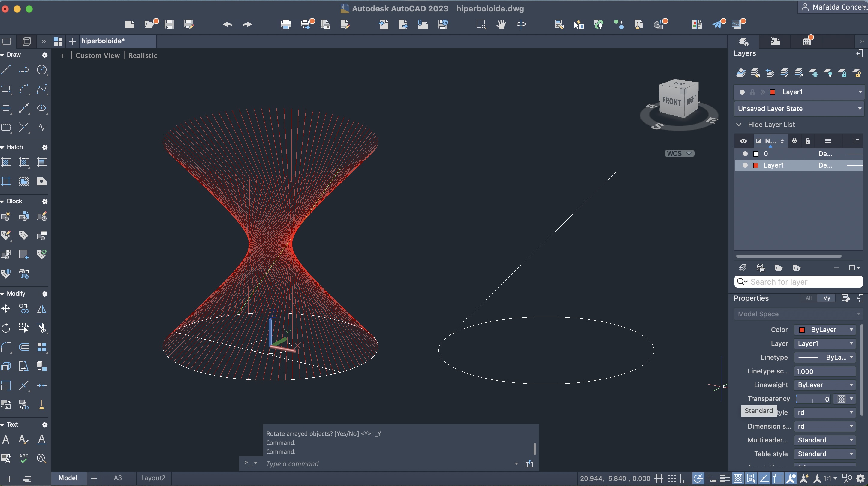Toggle visibility of layer 0
The image size is (868, 486).
[745, 154]
